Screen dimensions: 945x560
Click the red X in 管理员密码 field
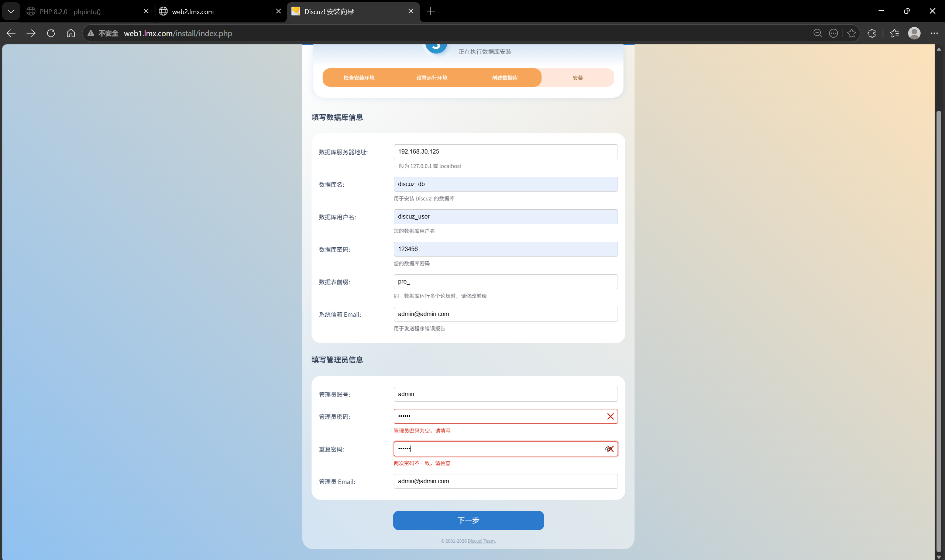610,416
